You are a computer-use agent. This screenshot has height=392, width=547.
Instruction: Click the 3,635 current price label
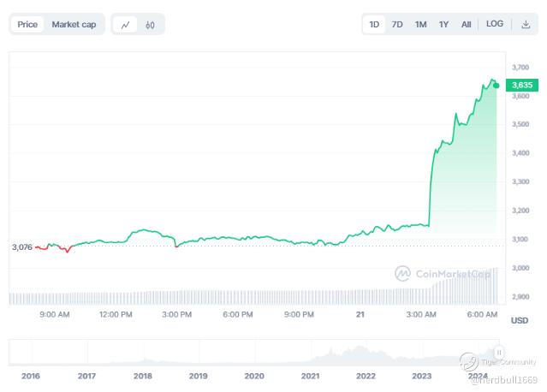(520, 85)
